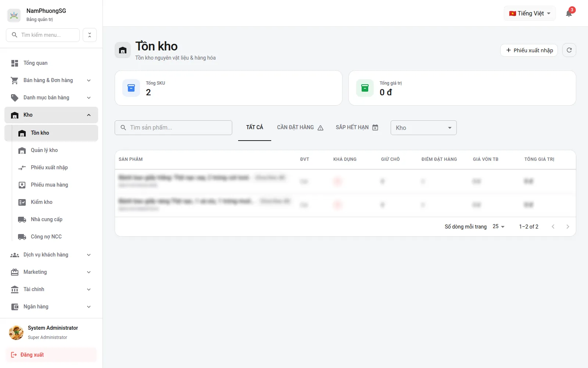Go to next page arrow
Viewport: 588px width, 368px height.
pos(568,227)
